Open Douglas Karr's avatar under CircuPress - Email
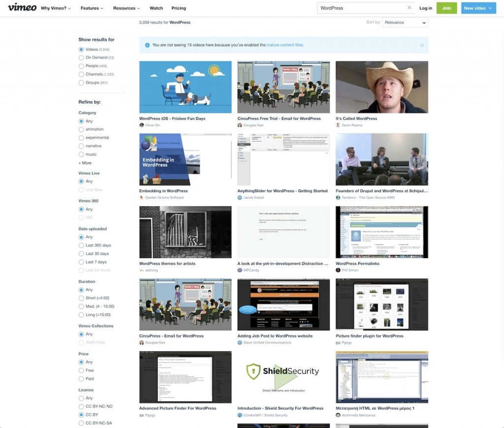The width and height of the screenshot is (504, 428). point(141,342)
